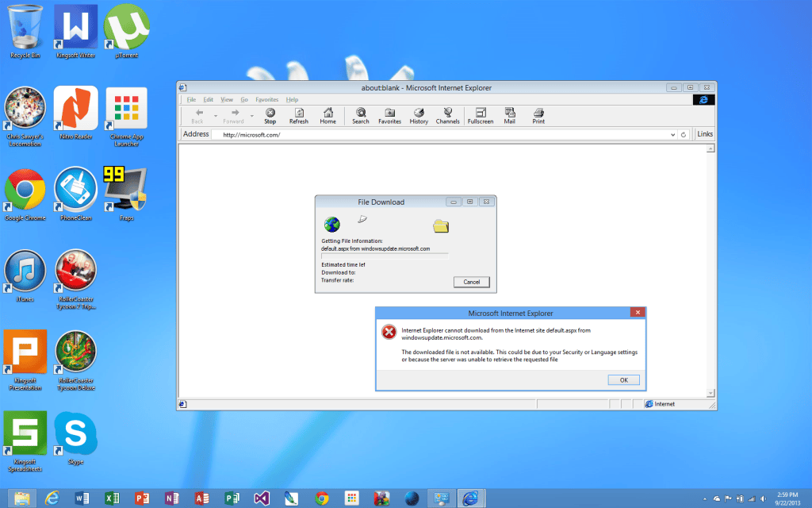
Task: Open the View menu
Action: 227,99
